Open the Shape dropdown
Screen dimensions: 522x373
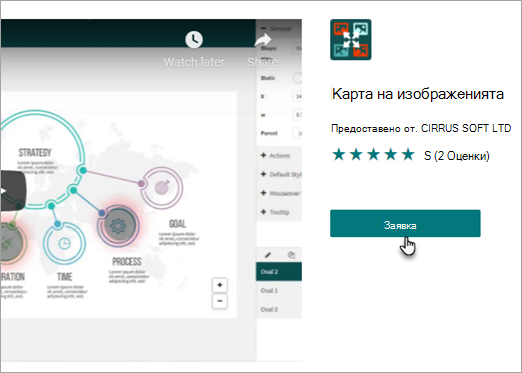297,48
